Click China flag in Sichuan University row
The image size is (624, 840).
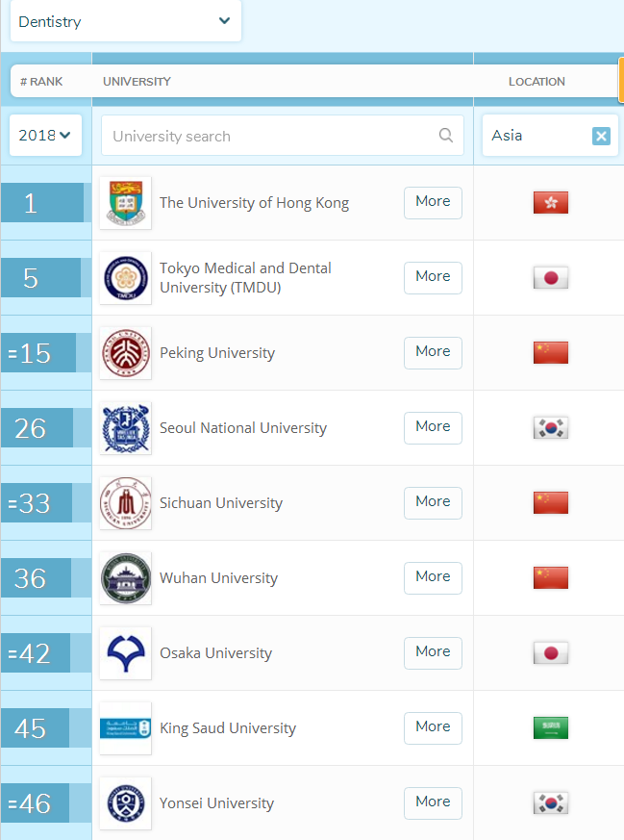coord(551,502)
